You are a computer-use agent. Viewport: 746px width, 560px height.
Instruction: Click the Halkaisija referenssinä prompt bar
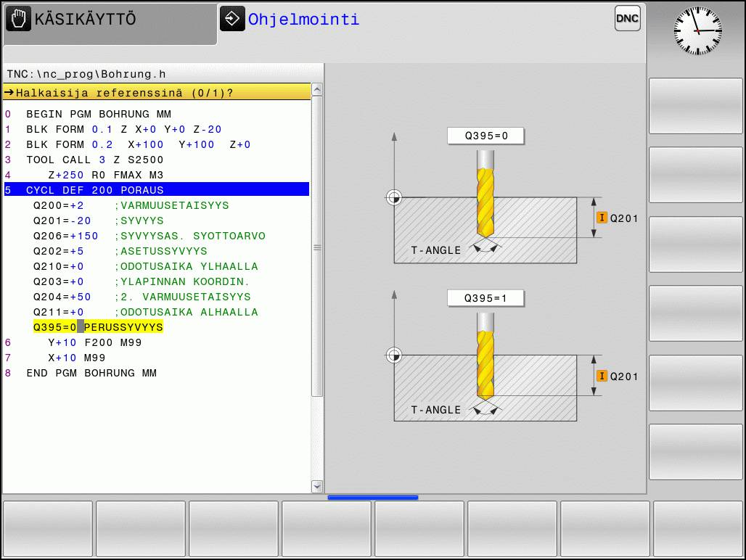[x=157, y=92]
